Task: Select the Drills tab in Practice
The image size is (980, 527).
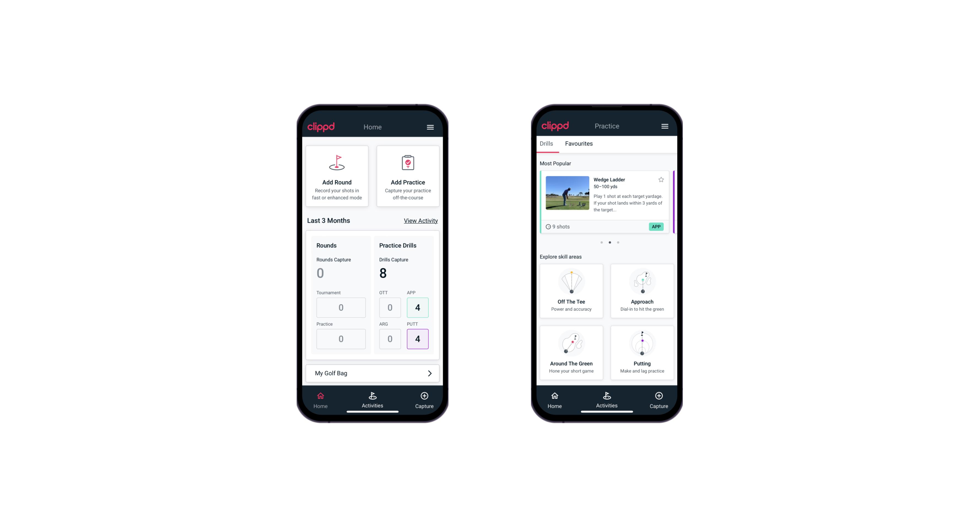Action: click(546, 143)
